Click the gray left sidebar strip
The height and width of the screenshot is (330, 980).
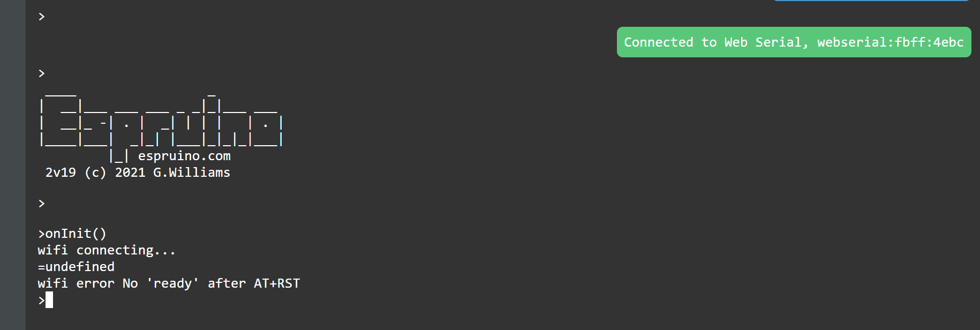pos(13,165)
